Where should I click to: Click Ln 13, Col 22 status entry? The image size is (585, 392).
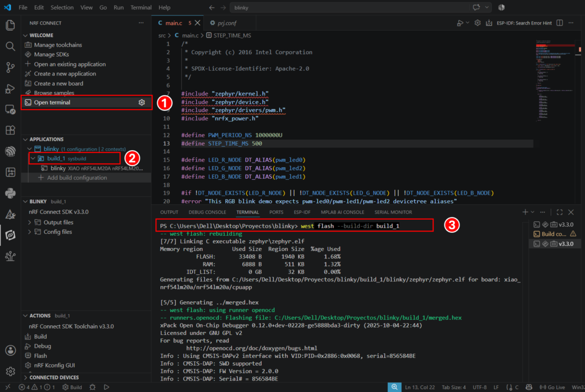[x=420, y=387]
